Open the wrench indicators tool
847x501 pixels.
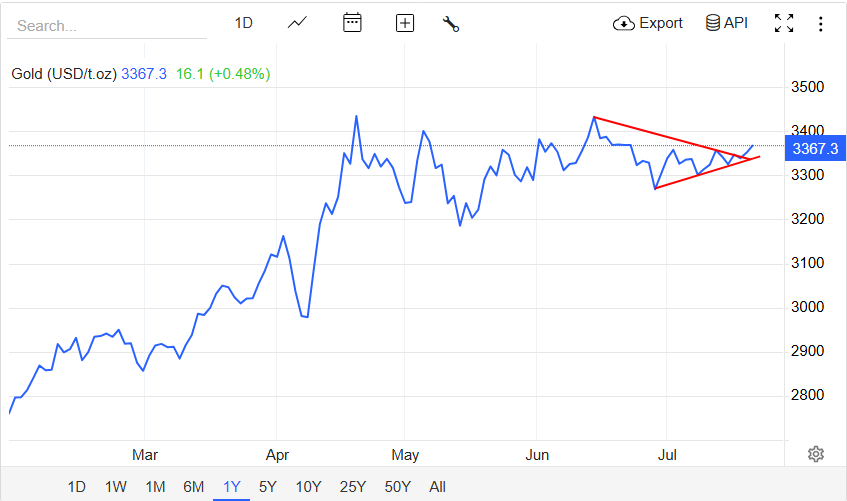point(451,24)
